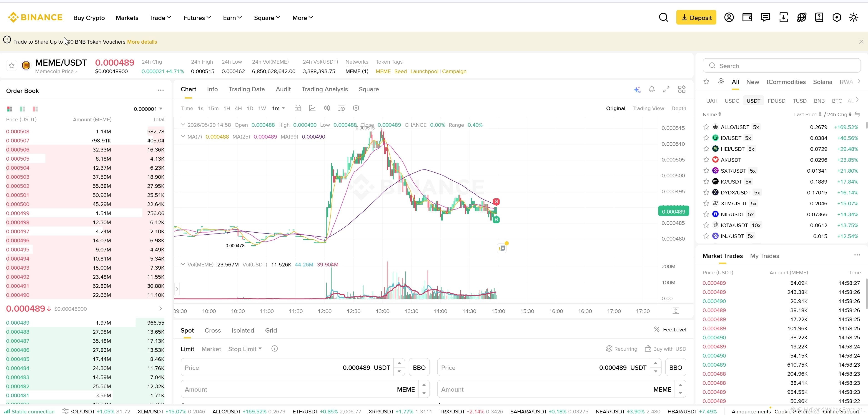Viewport: 868px width, 415px height.
Task: Open the Earn dropdown menu
Action: tap(233, 18)
